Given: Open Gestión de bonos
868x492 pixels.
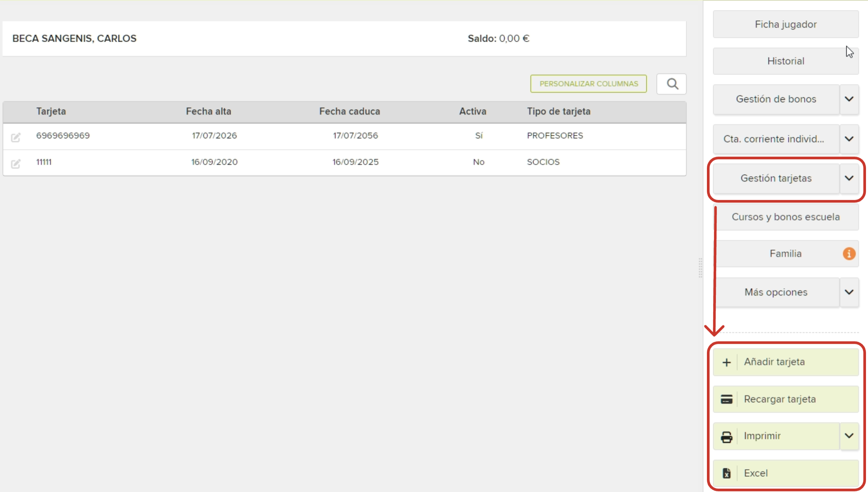Looking at the screenshot, I should (776, 99).
